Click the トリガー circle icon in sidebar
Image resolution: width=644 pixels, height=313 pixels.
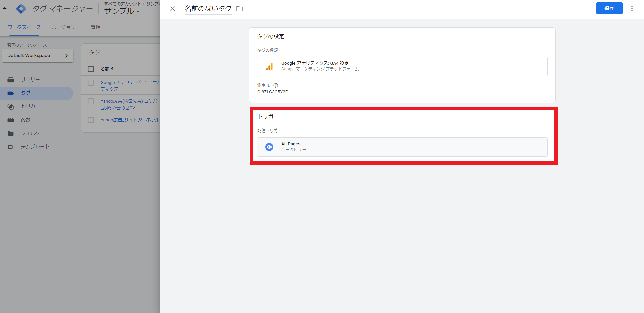tap(11, 107)
